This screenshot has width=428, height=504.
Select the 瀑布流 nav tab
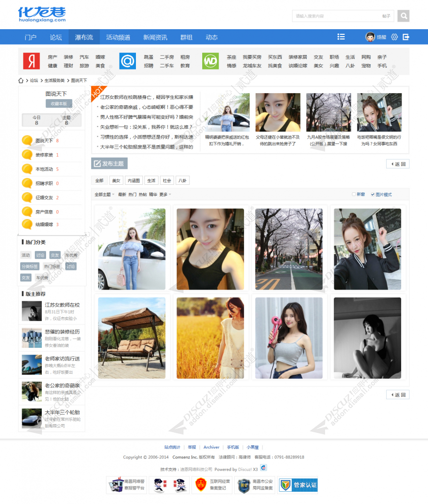click(x=84, y=37)
